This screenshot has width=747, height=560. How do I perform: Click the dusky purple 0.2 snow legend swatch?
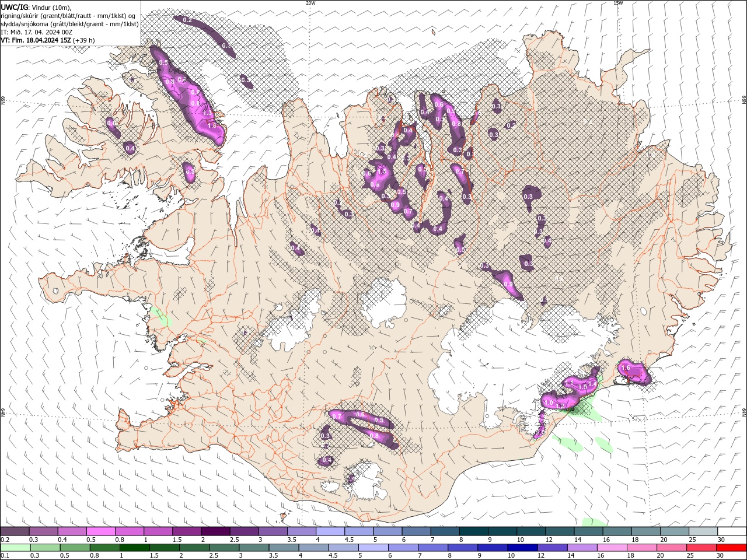(x=15, y=531)
